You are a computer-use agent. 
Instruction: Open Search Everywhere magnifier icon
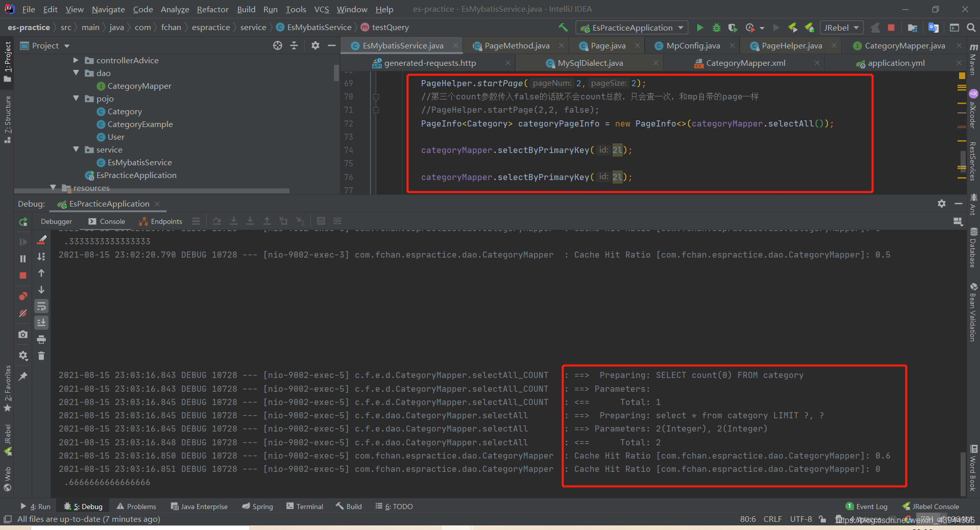coord(971,28)
